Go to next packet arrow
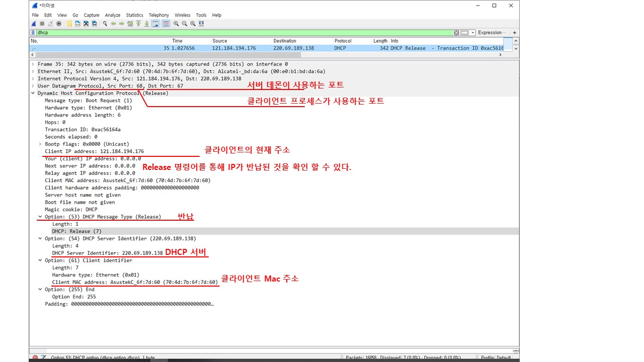Image resolution: width=644 pixels, height=362 pixels. pos(122,24)
